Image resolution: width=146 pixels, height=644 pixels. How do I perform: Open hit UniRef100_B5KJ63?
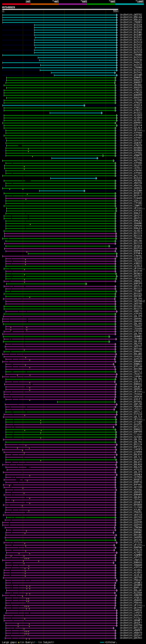(x=131, y=20)
